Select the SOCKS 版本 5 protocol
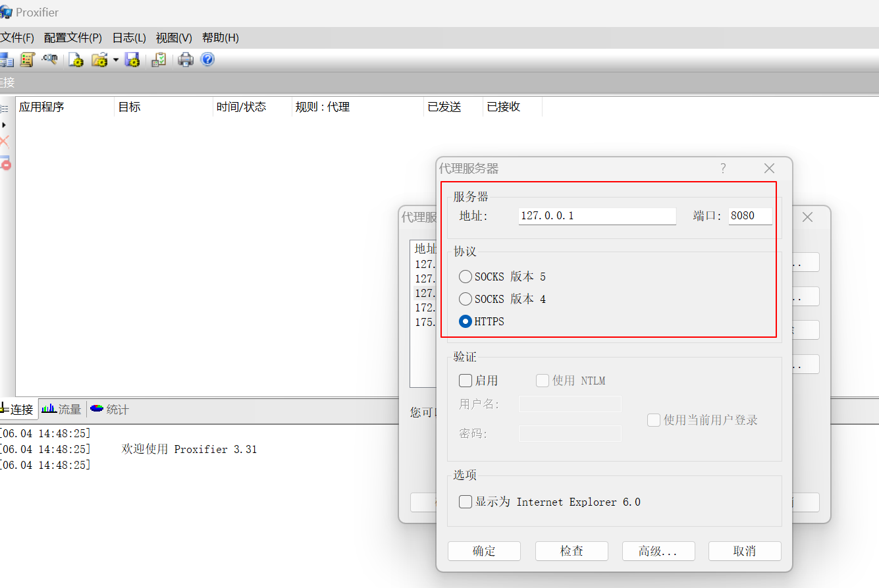Viewport: 879px width, 588px height. pyautogui.click(x=466, y=277)
